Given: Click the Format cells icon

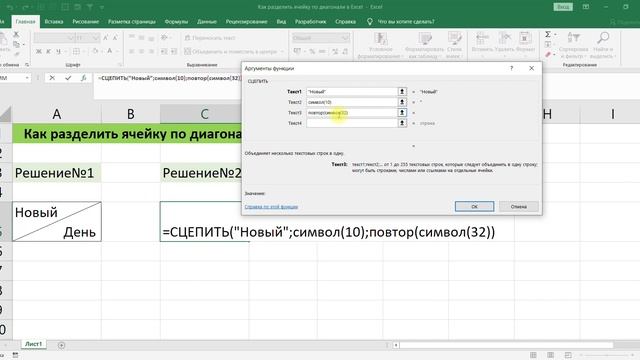Looking at the screenshot, I should (x=525, y=39).
